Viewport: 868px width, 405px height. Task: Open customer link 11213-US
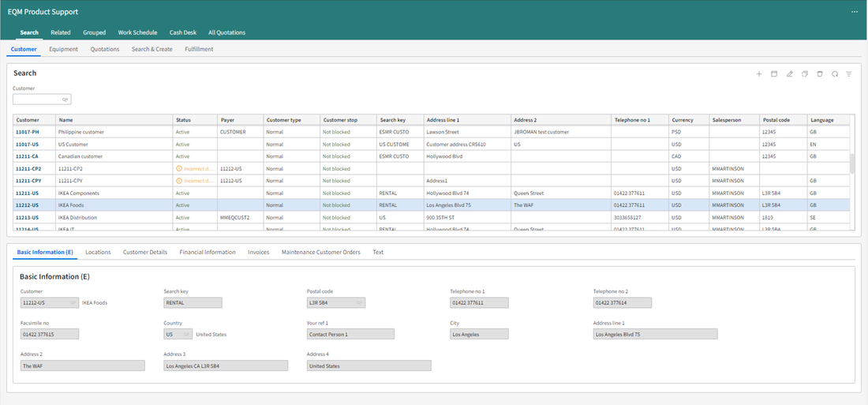tap(27, 217)
